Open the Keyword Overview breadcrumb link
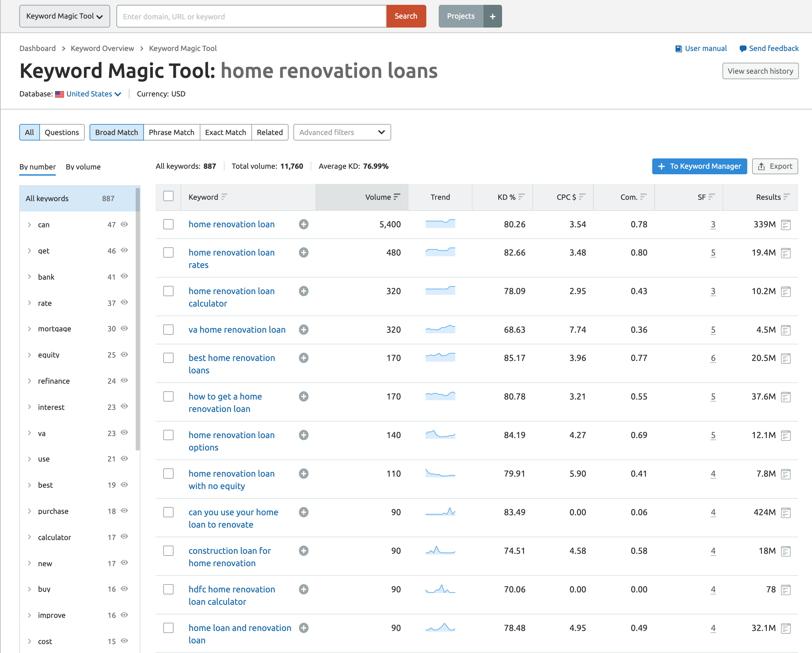 pos(102,49)
